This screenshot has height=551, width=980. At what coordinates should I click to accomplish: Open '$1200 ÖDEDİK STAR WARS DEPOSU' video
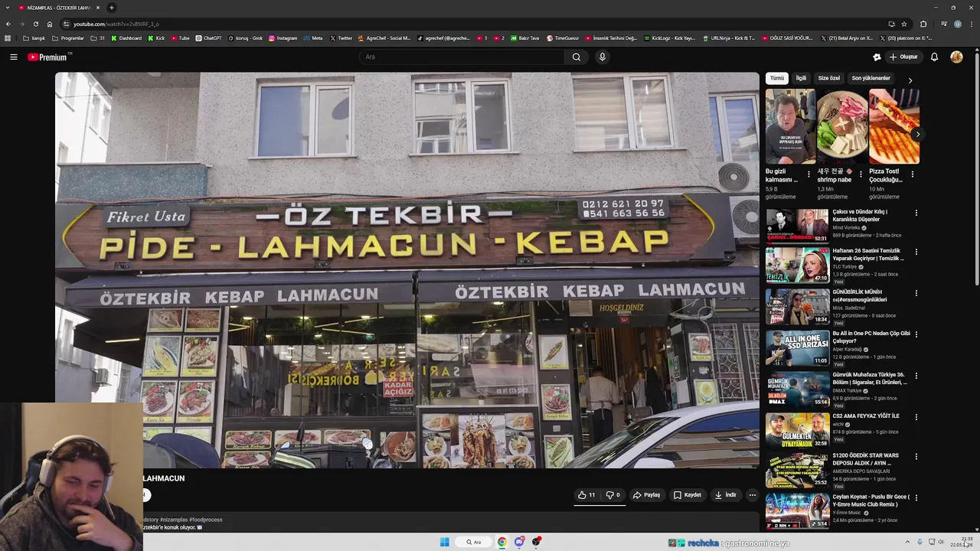865,459
